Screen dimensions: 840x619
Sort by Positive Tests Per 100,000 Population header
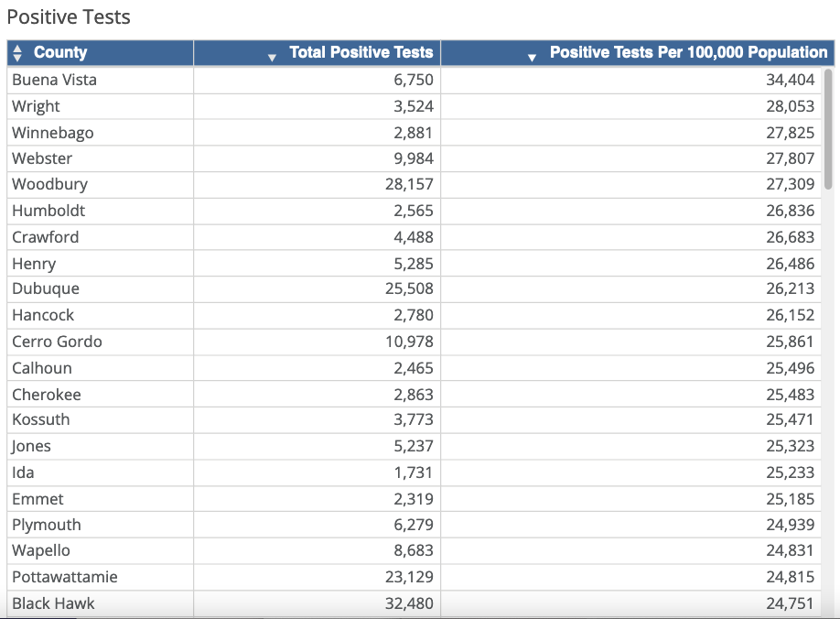(688, 52)
